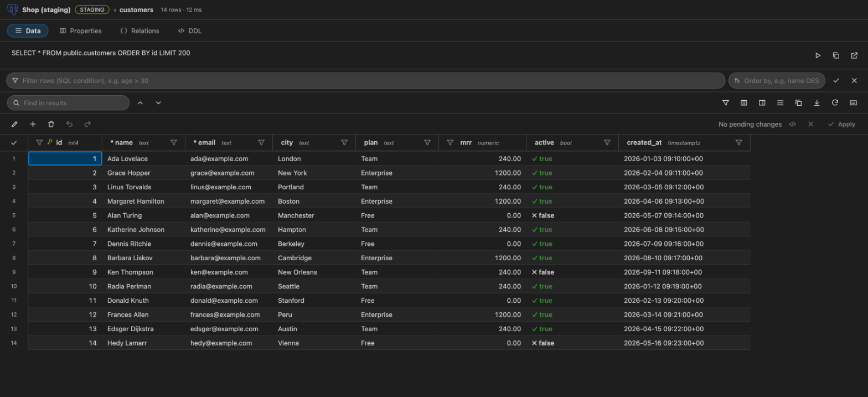The height and width of the screenshot is (397, 868).
Task: Add a new row with plus icon
Action: click(33, 125)
